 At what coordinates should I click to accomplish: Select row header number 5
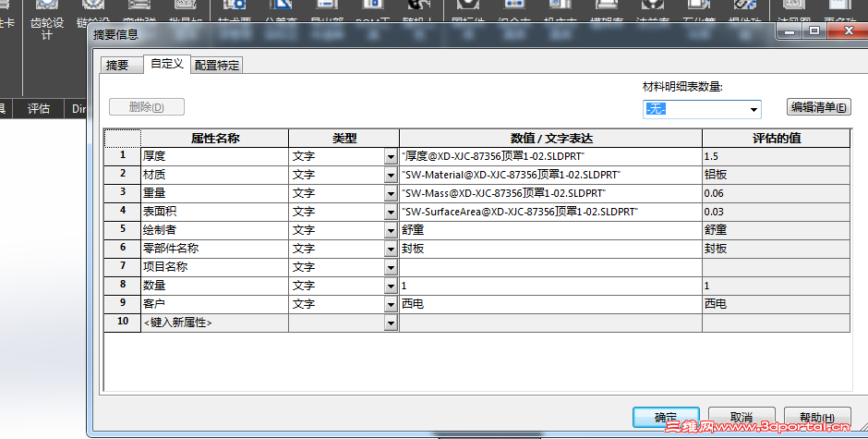coord(122,230)
